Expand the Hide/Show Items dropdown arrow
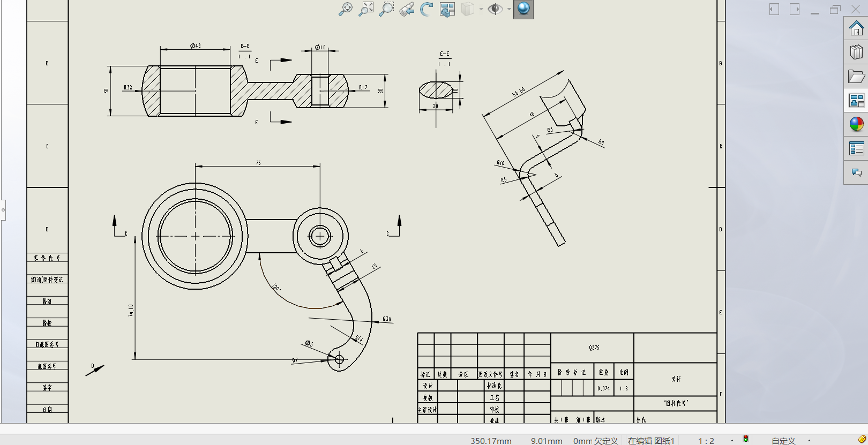 [509, 9]
